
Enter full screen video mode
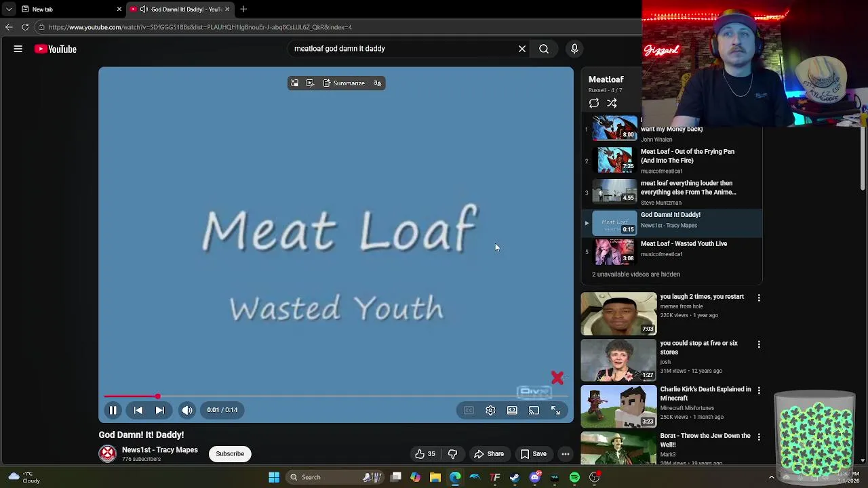point(555,410)
